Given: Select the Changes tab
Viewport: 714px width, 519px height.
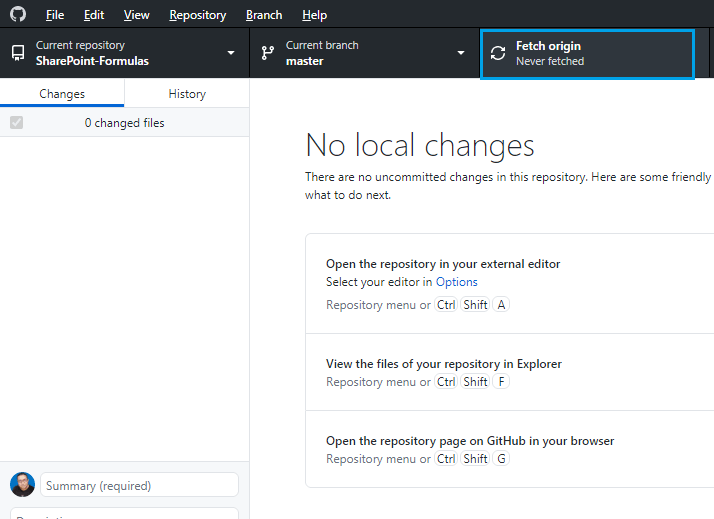Looking at the screenshot, I should pyautogui.click(x=62, y=93).
